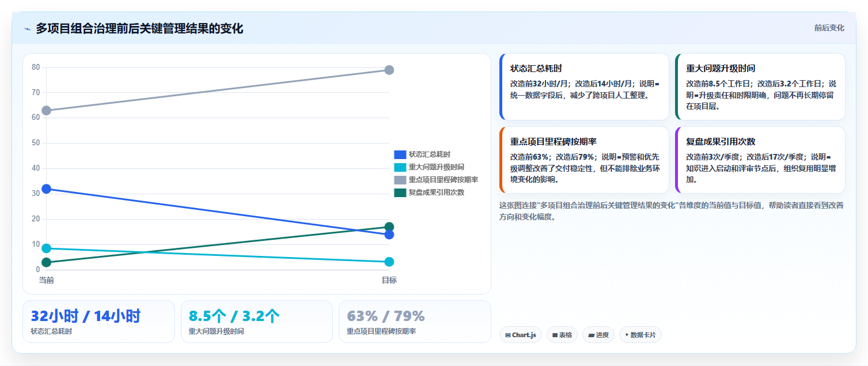Click the 80 y-axis tick label
This screenshot has width=868, height=366.
point(36,67)
